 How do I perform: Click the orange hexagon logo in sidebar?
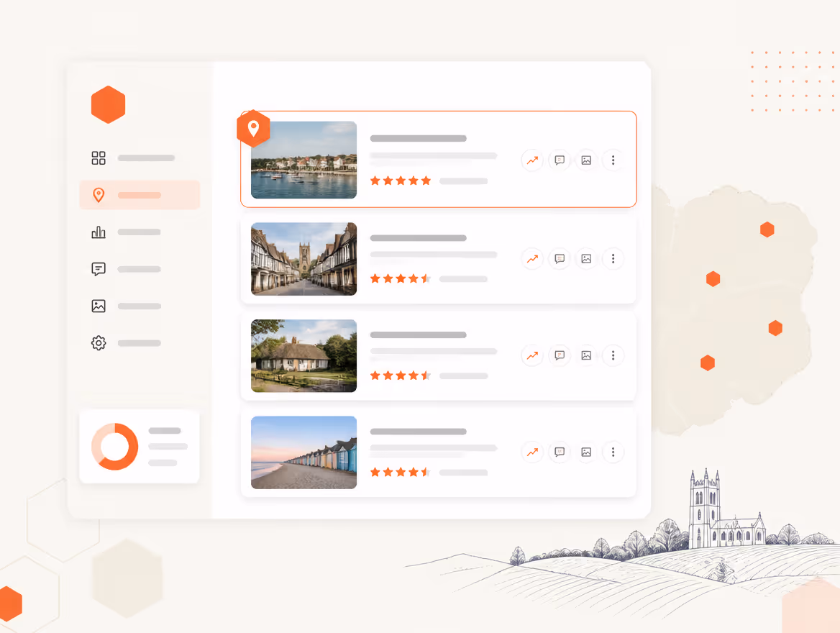pyautogui.click(x=108, y=104)
